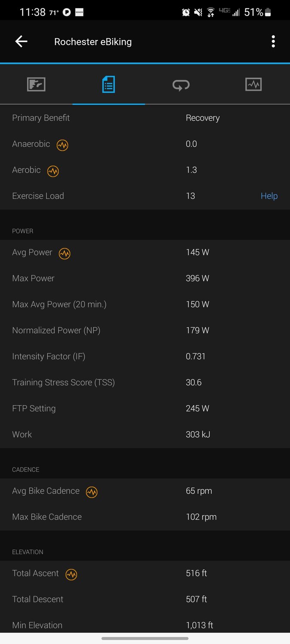
Task: Tap the back arrow icon
Action: 21,42
